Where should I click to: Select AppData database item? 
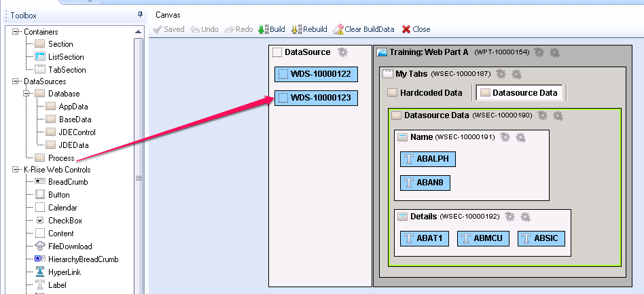pyautogui.click(x=67, y=107)
